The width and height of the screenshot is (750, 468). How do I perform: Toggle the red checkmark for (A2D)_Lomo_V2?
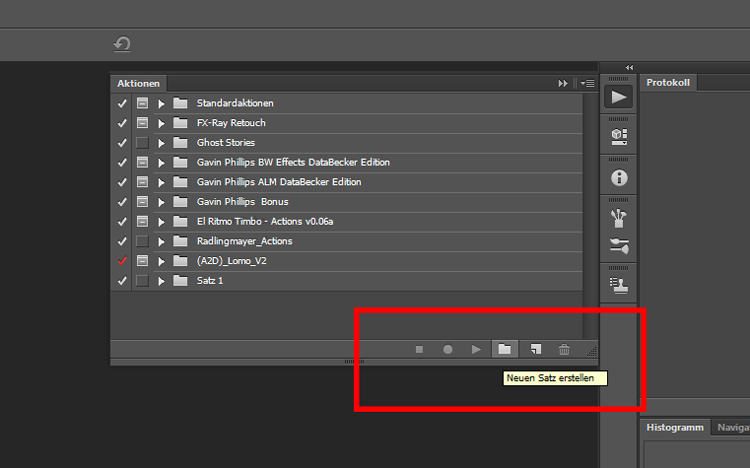click(x=122, y=261)
